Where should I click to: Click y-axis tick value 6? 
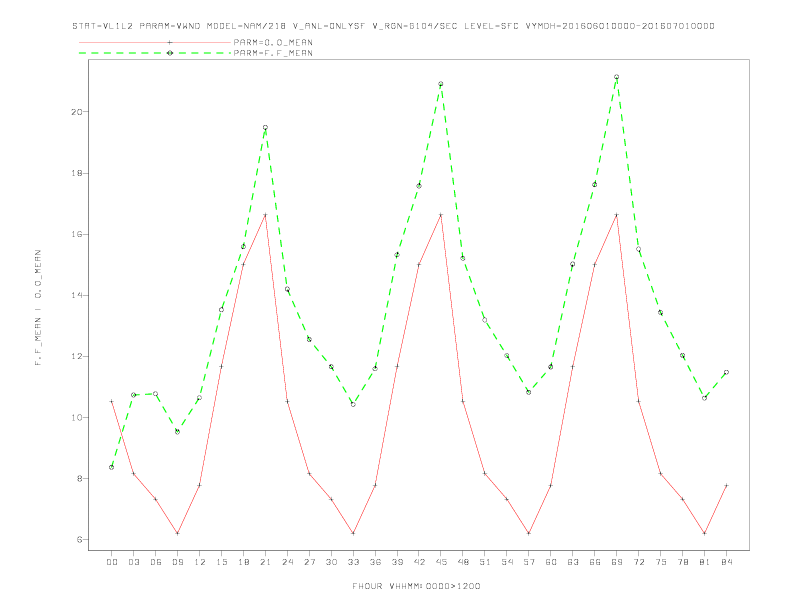pyautogui.click(x=80, y=540)
